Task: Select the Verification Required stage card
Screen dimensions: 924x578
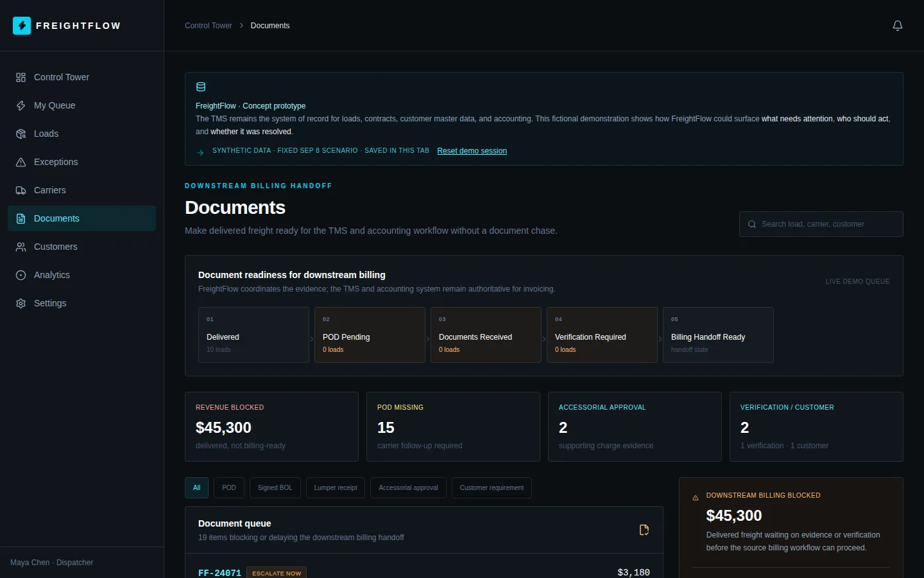Action: coord(602,335)
